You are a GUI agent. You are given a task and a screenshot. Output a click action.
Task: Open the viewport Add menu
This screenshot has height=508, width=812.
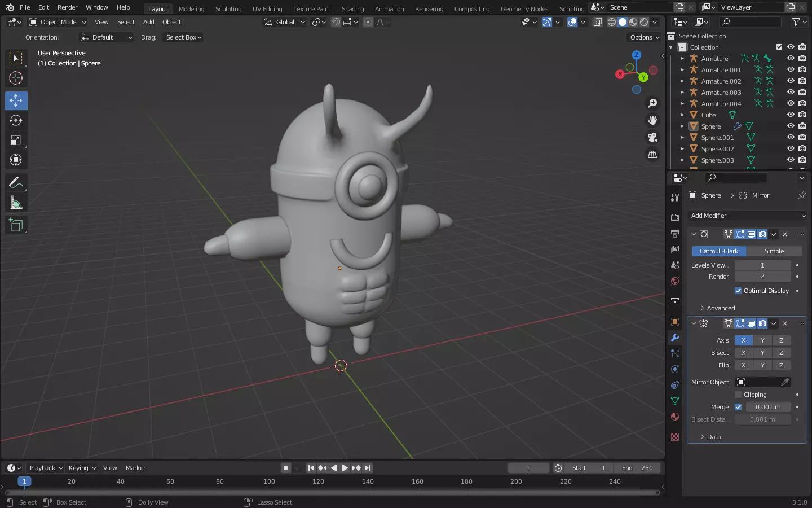click(148, 22)
